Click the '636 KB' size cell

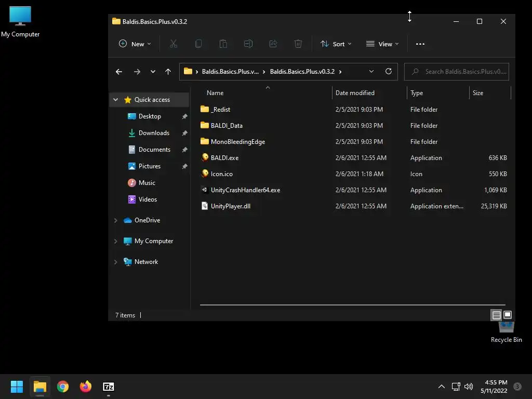pos(498,158)
